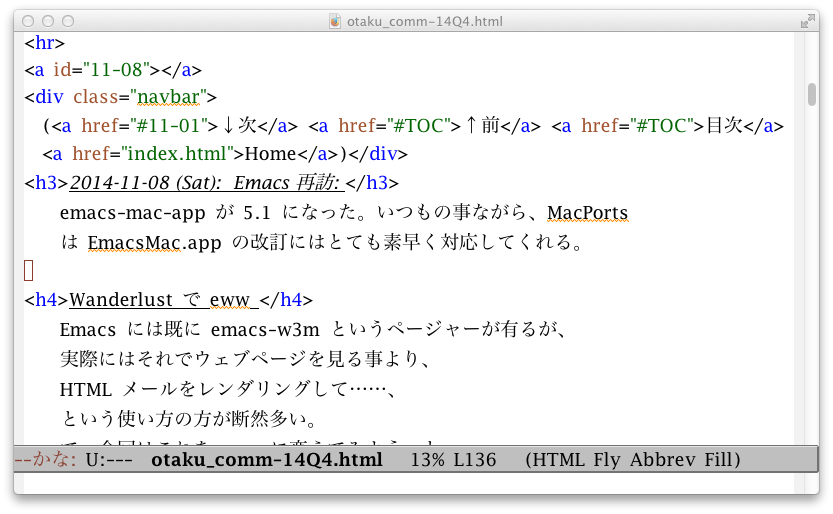Click the misspelled word navbar

pos(168,97)
